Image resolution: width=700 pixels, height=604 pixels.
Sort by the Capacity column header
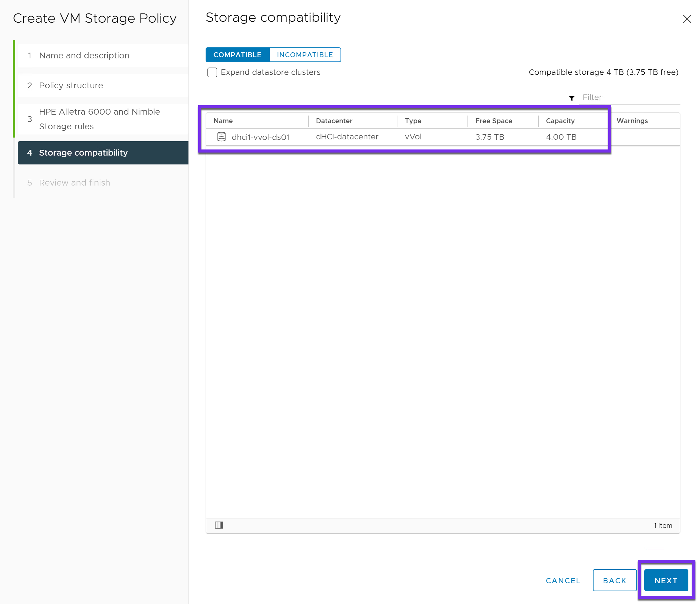(x=560, y=121)
